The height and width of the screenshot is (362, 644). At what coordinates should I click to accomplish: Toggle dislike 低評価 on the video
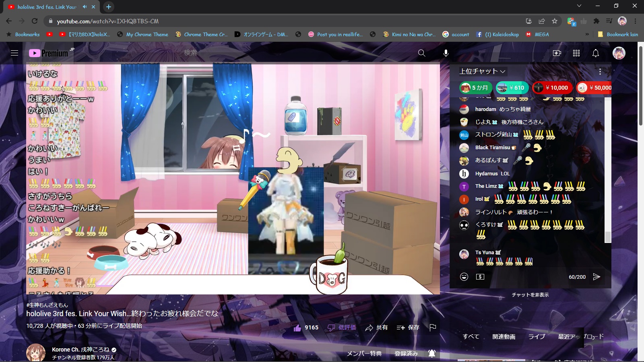[x=342, y=328]
